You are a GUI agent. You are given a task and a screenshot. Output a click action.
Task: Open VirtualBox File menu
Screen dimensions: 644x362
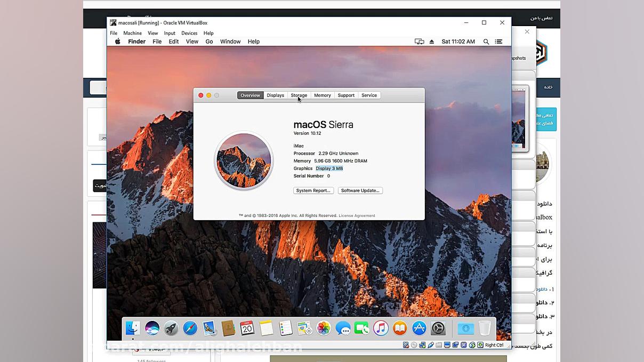[114, 33]
